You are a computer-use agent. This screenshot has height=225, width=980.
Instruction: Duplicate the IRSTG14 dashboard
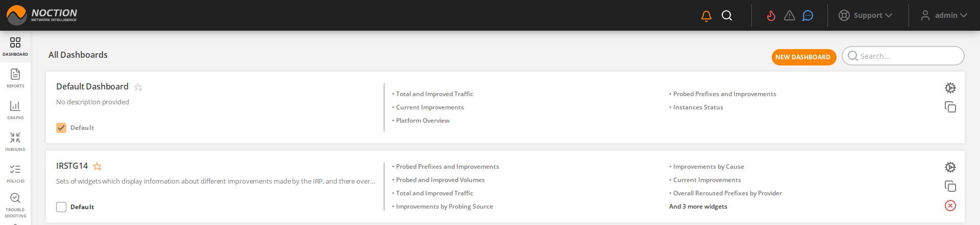(950, 186)
